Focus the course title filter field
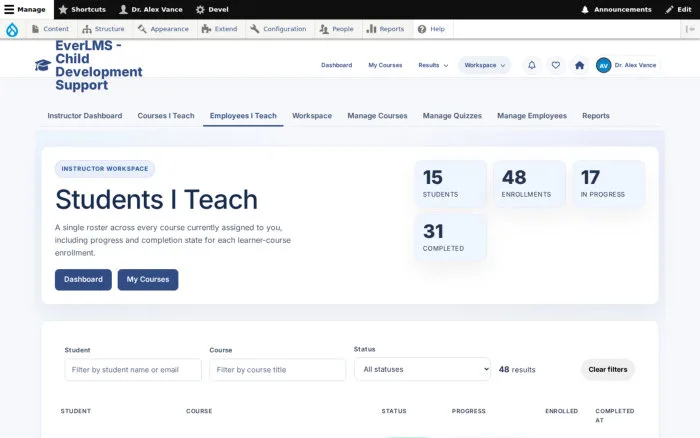The image size is (700, 438). point(278,370)
